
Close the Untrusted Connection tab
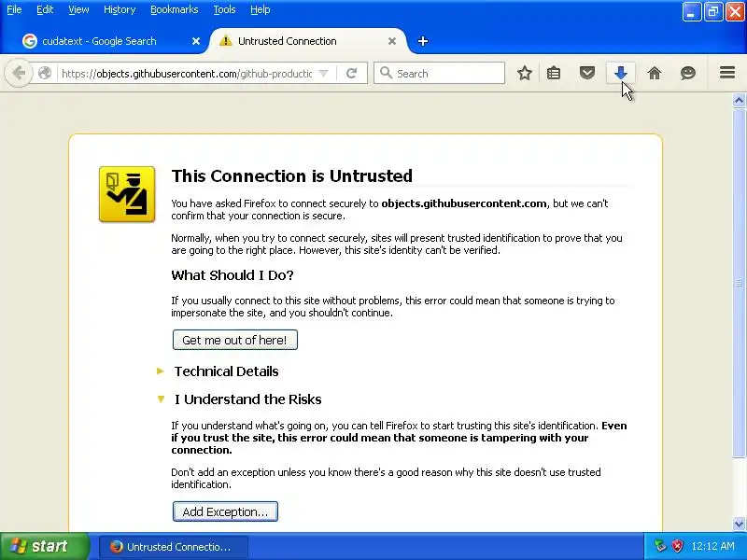[392, 41]
